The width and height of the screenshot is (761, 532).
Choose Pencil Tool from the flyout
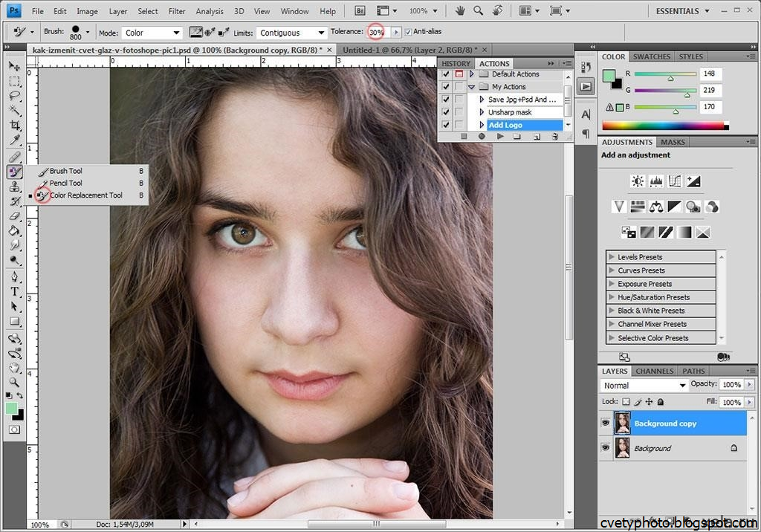point(65,183)
